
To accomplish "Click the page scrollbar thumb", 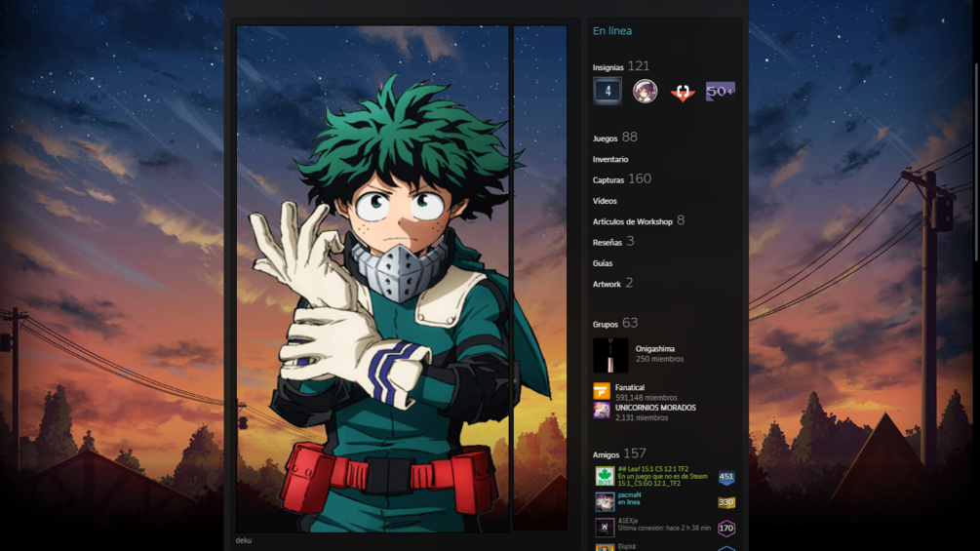I will 976,163.
